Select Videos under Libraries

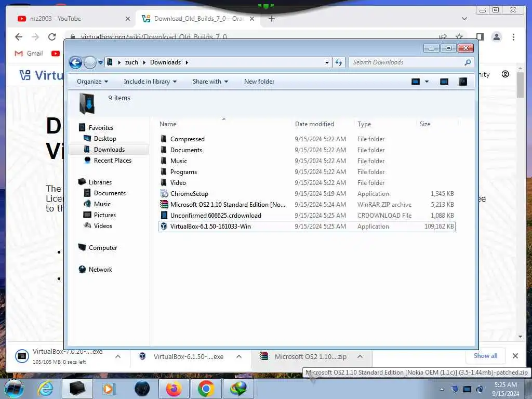pyautogui.click(x=103, y=225)
